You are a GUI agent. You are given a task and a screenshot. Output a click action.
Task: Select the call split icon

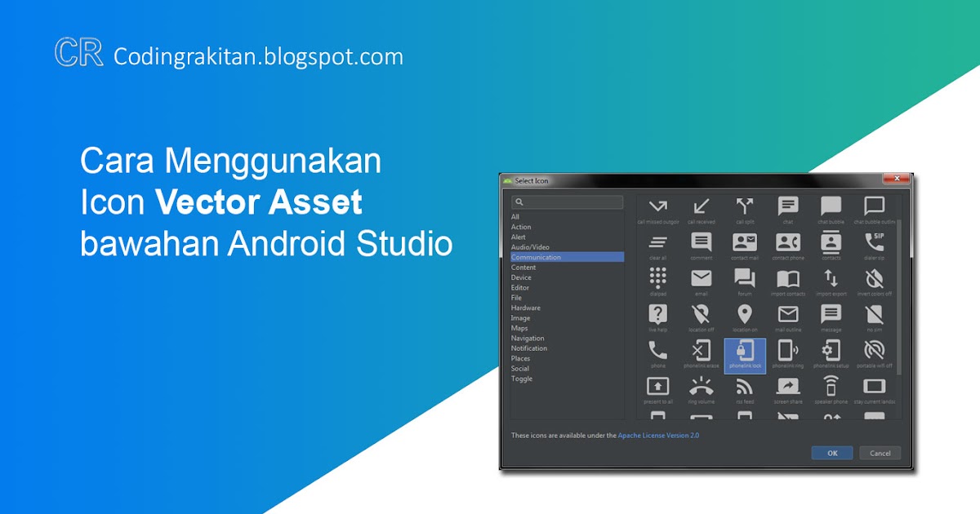point(743,203)
